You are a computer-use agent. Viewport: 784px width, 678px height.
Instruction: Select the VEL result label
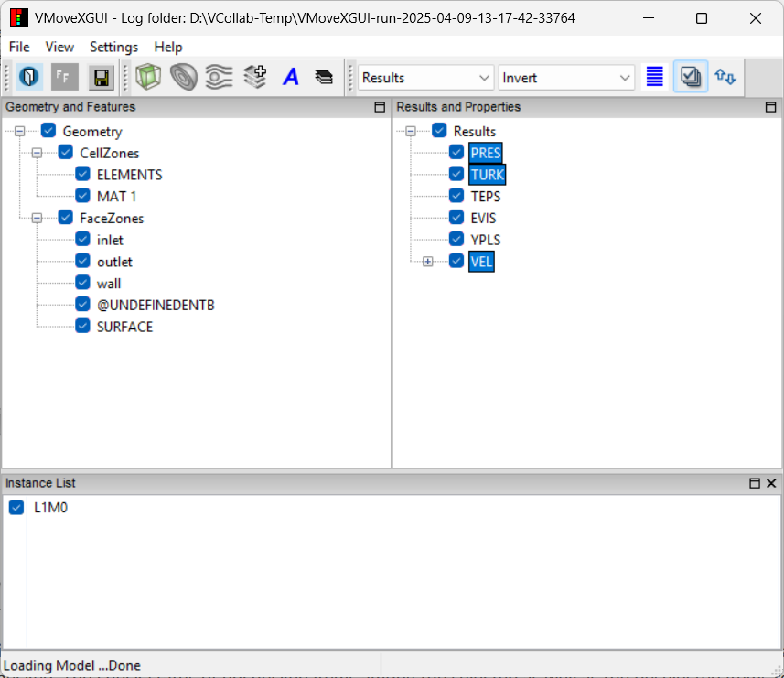tap(481, 262)
